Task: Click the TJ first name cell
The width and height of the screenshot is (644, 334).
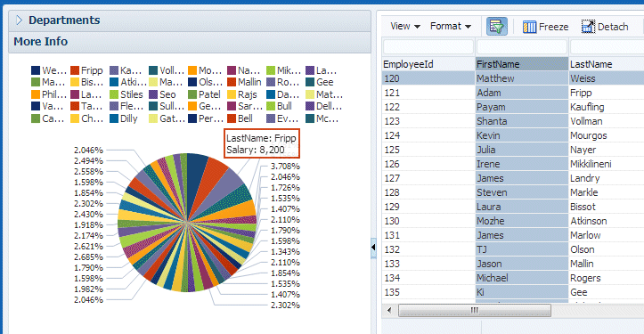Action: pyautogui.click(x=522, y=249)
